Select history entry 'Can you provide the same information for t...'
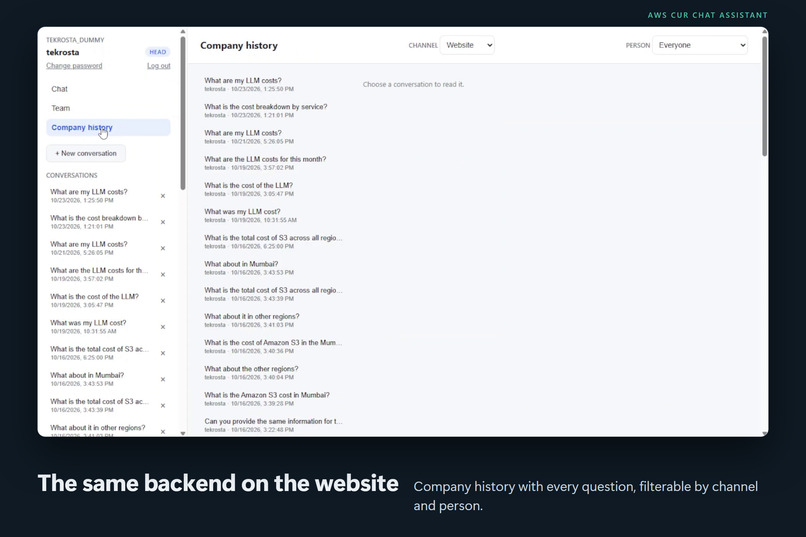Image resolution: width=806 pixels, height=537 pixels. click(x=273, y=425)
